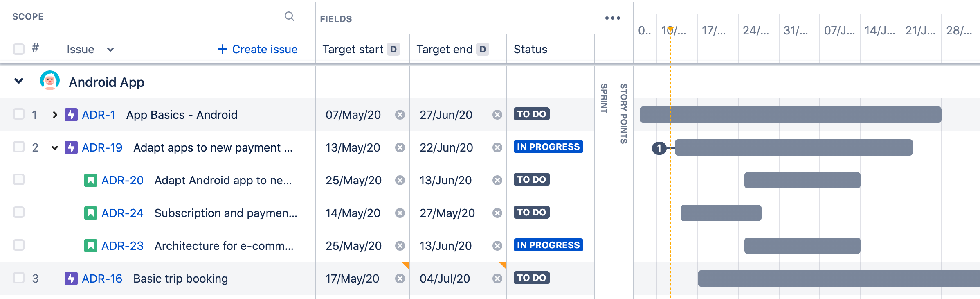
Task: Clear target end date 22/Jun/20 for ADR-19
Action: (497, 147)
